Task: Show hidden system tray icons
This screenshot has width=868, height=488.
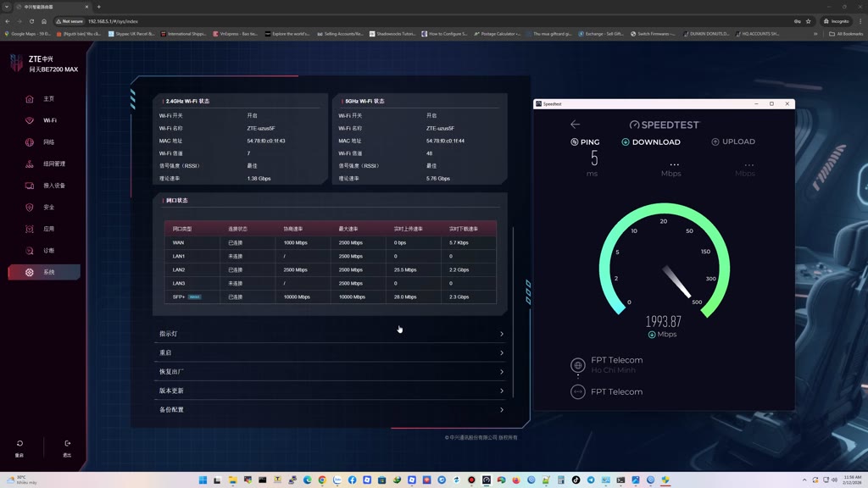Action: tap(804, 480)
